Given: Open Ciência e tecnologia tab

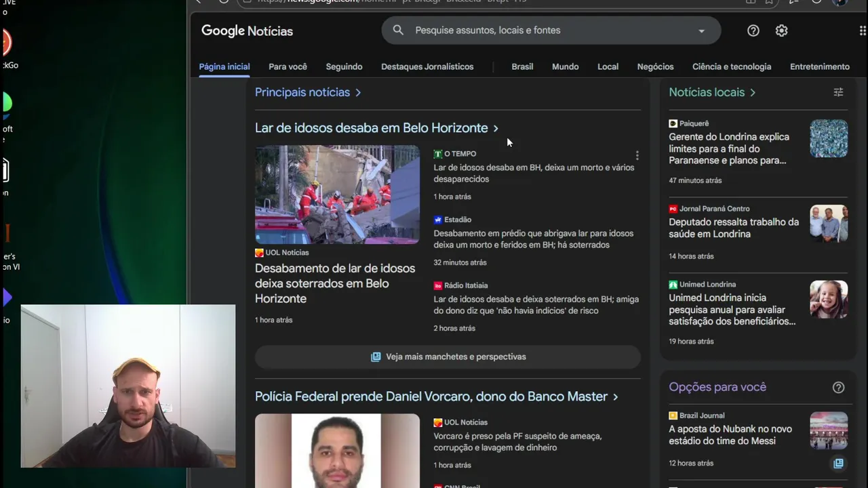Looking at the screenshot, I should point(732,66).
